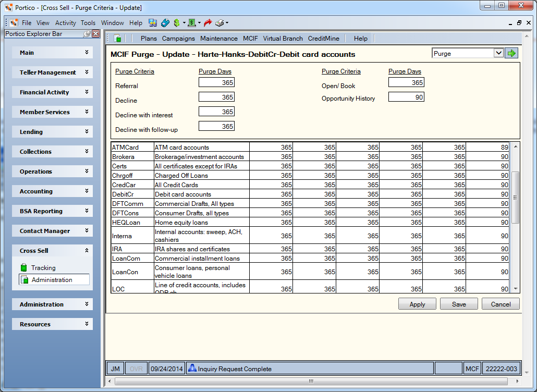The image size is (537, 392).
Task: Click the green dollar sign toolbar icon
Action: tap(177, 23)
